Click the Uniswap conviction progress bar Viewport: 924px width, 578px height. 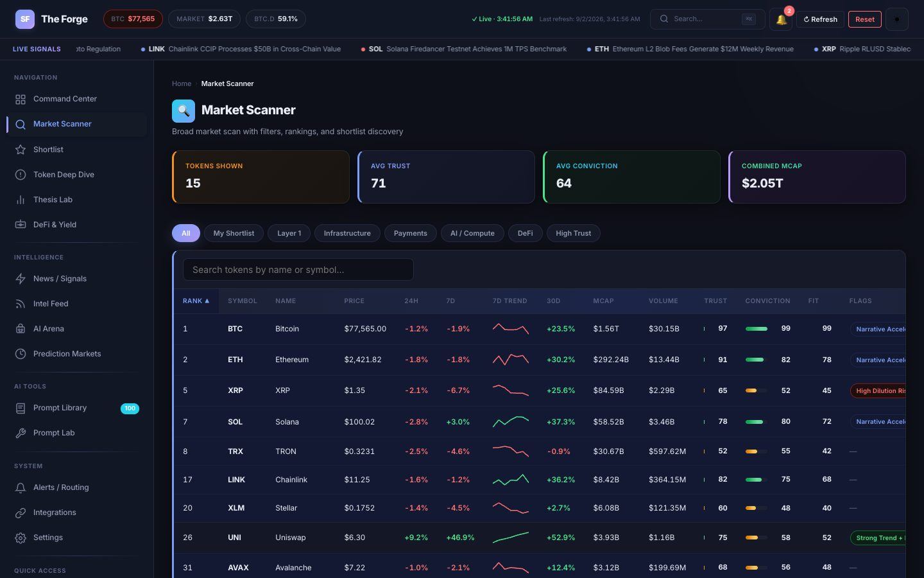click(757, 538)
